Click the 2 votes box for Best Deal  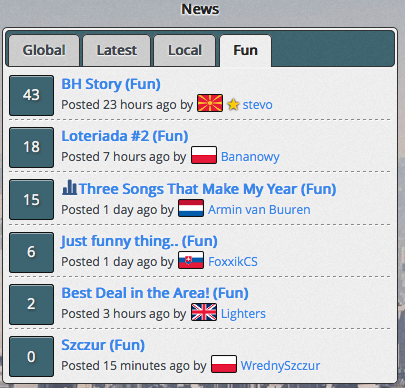tap(31, 304)
